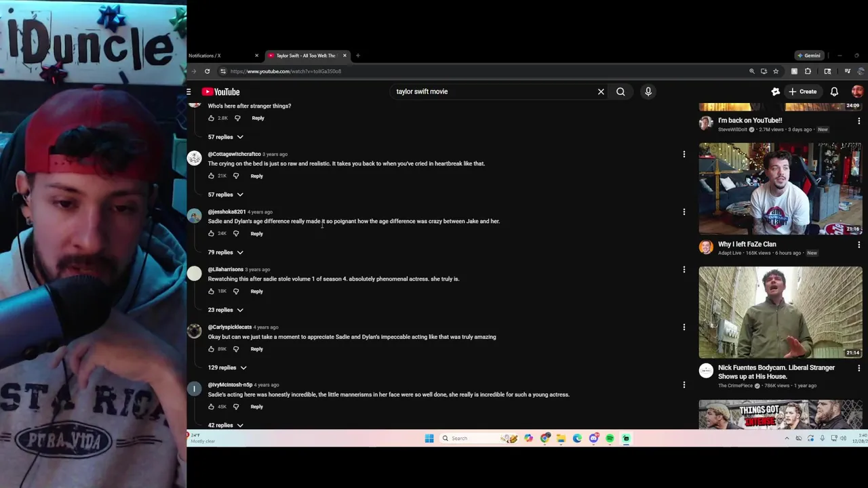
Task: Bookmark this page with the star icon
Action: click(776, 71)
